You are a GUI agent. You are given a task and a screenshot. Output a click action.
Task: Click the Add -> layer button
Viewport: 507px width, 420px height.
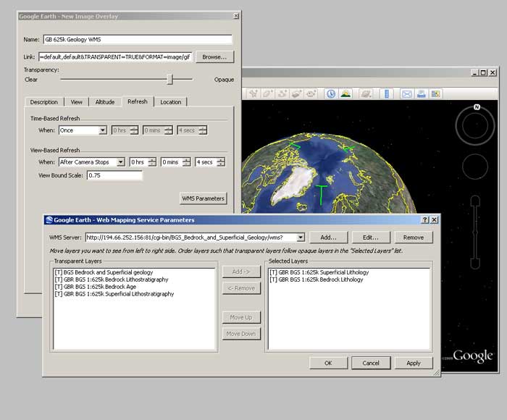pyautogui.click(x=241, y=272)
